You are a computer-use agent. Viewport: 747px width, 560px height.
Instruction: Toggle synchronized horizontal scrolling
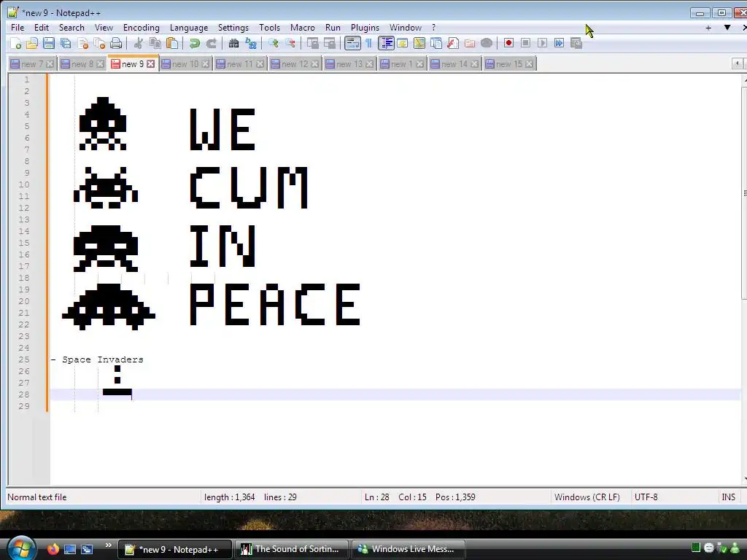pos(330,43)
